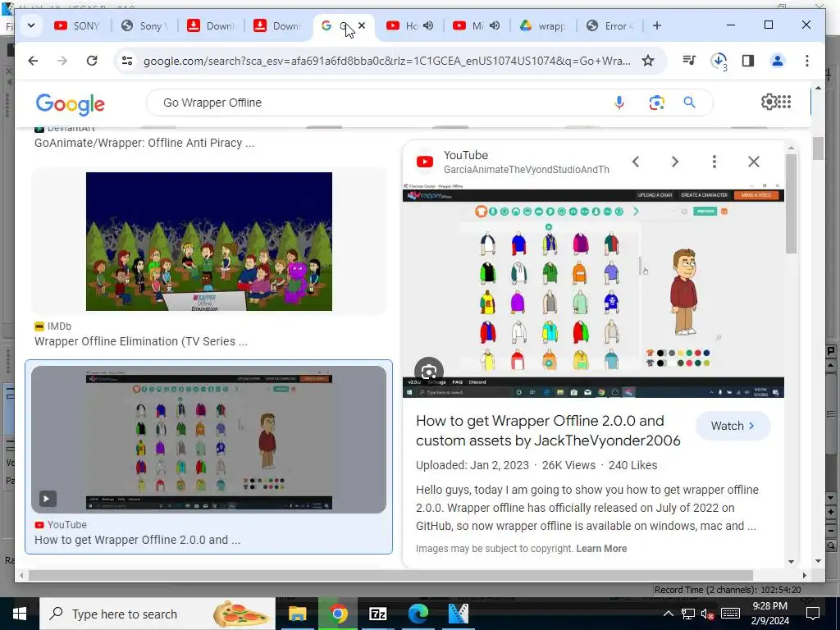
Task: Switch to the Sony V browser tab
Action: pos(144,25)
